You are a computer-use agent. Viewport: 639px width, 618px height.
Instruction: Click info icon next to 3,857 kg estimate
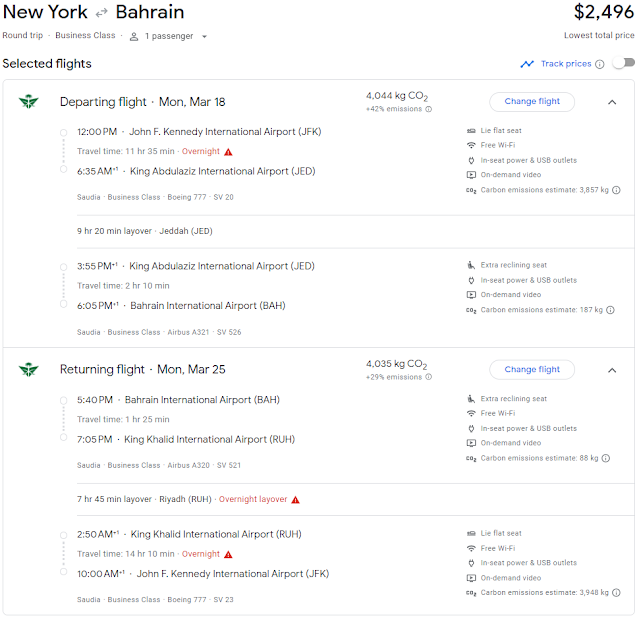click(616, 190)
